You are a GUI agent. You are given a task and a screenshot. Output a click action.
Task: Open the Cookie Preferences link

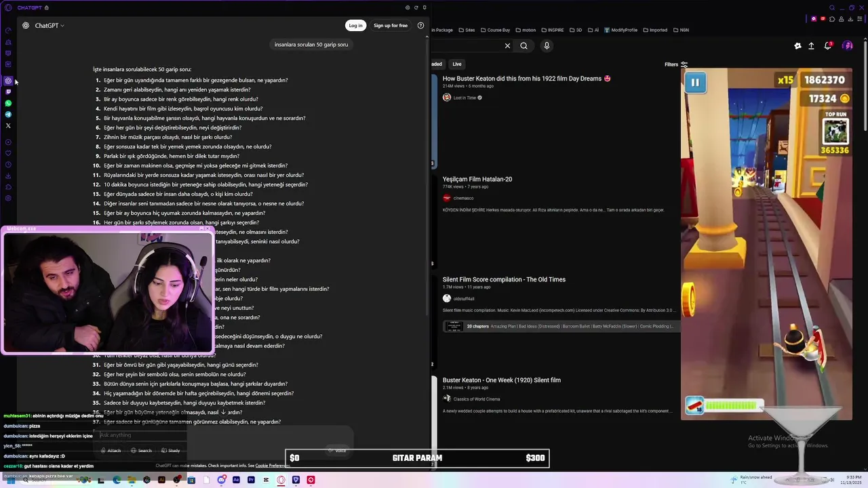click(x=272, y=466)
